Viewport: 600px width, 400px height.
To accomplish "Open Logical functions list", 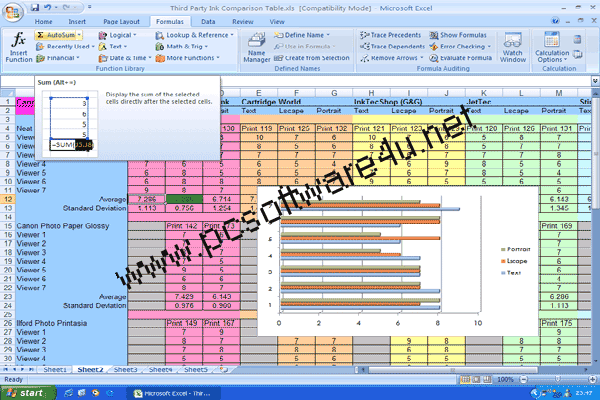I will [117, 35].
